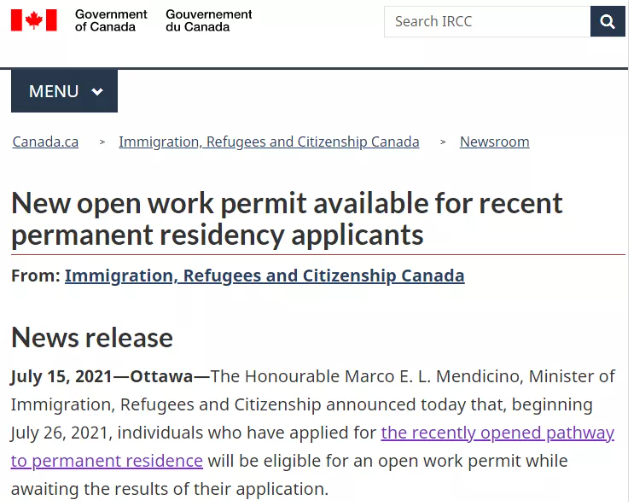Image resolution: width=629 pixels, height=502 pixels.
Task: Click the From: Immigration, Refugees and Citizenship Canada link
Action: coord(264,275)
